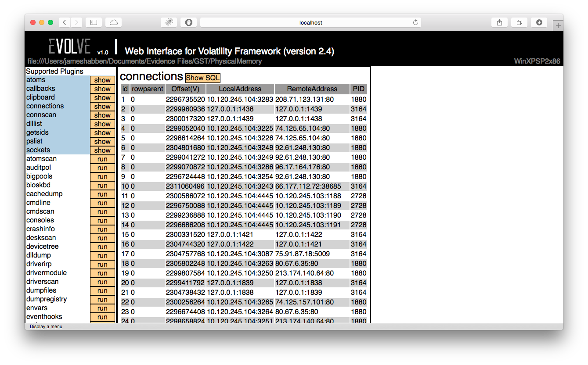Open the iCloud tabs icon
Screen dimensions: 588x365
[113, 22]
